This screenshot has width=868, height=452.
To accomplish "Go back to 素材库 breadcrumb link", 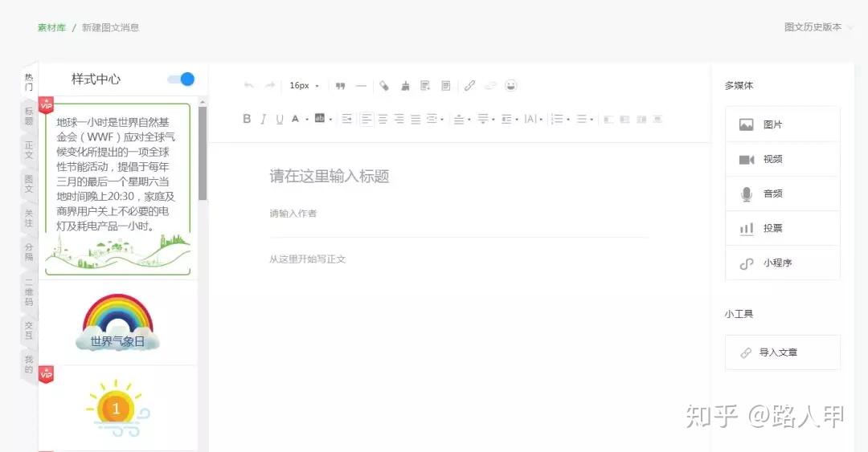I will click(51, 27).
